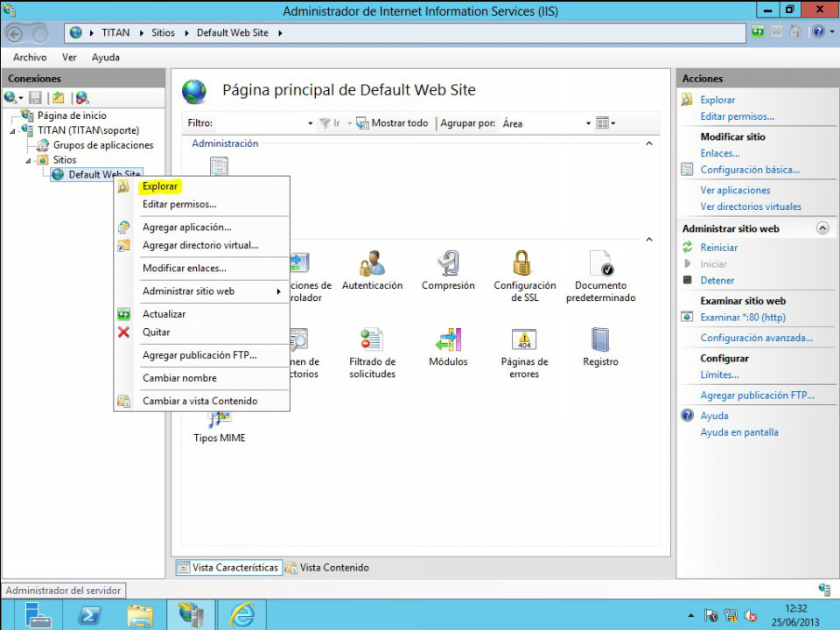Collapse the Sitios tree node
Image resolution: width=840 pixels, height=630 pixels.
click(x=28, y=160)
